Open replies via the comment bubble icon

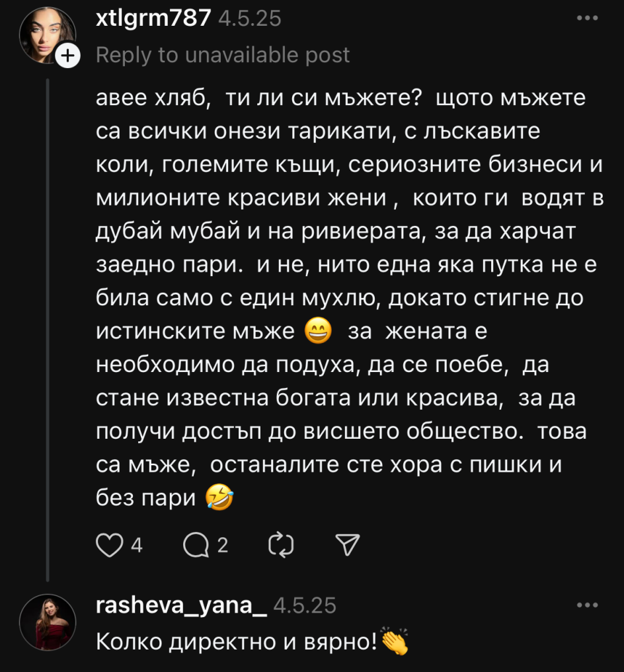194,544
